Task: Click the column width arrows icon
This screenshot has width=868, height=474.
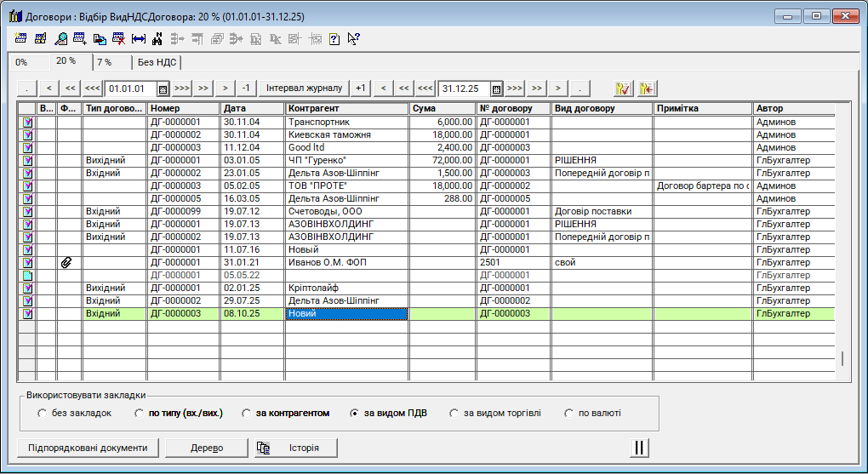Action: tap(139, 38)
